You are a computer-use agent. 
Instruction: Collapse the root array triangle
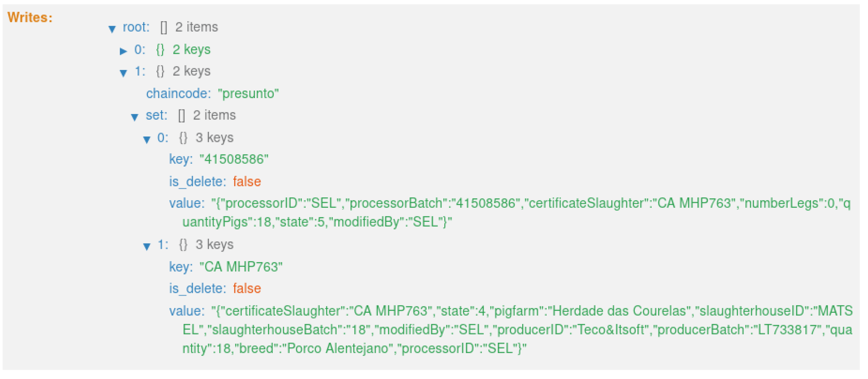112,29
